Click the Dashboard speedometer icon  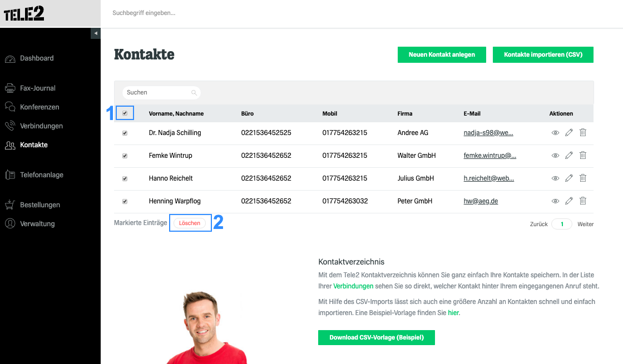coord(10,59)
